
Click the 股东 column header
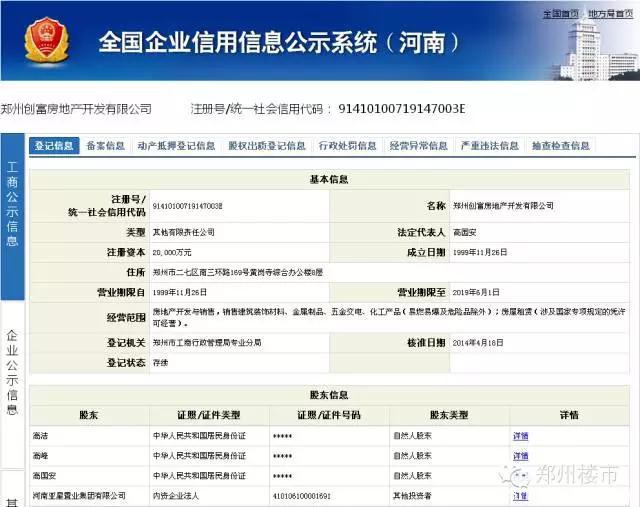tap(89, 415)
